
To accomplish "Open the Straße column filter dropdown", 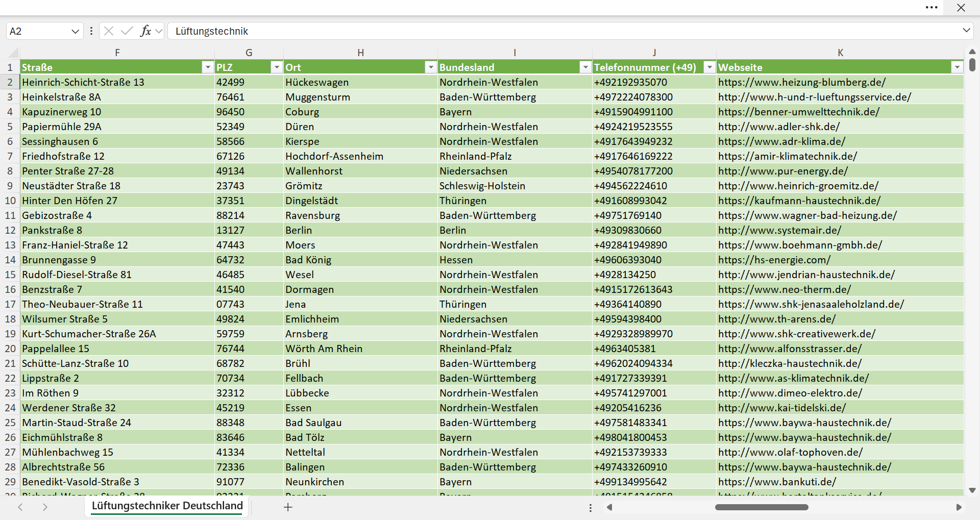I will click(x=208, y=67).
